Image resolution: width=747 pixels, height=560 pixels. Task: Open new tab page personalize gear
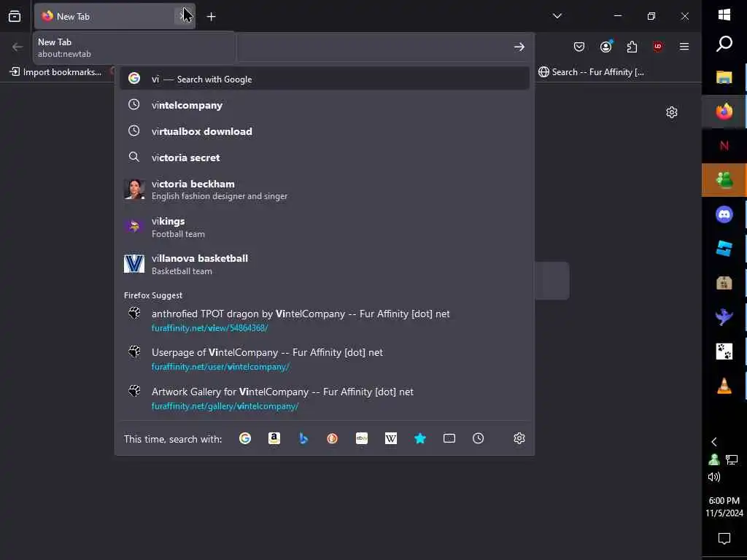click(672, 112)
